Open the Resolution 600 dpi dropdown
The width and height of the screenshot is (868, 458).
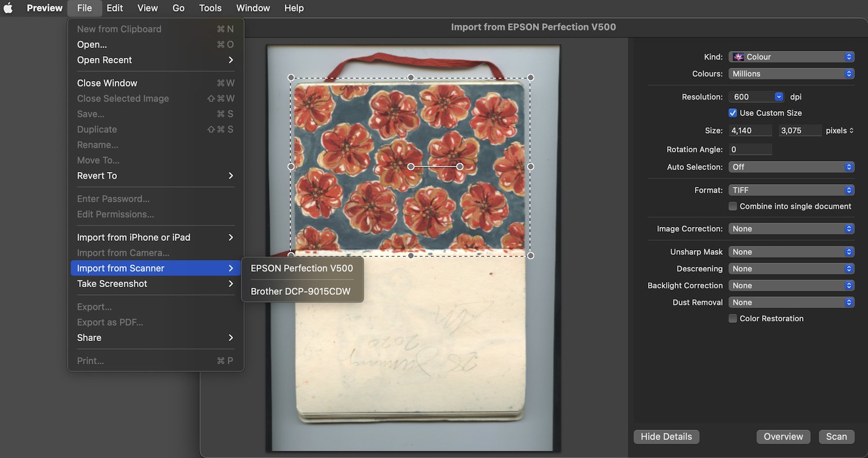click(756, 97)
